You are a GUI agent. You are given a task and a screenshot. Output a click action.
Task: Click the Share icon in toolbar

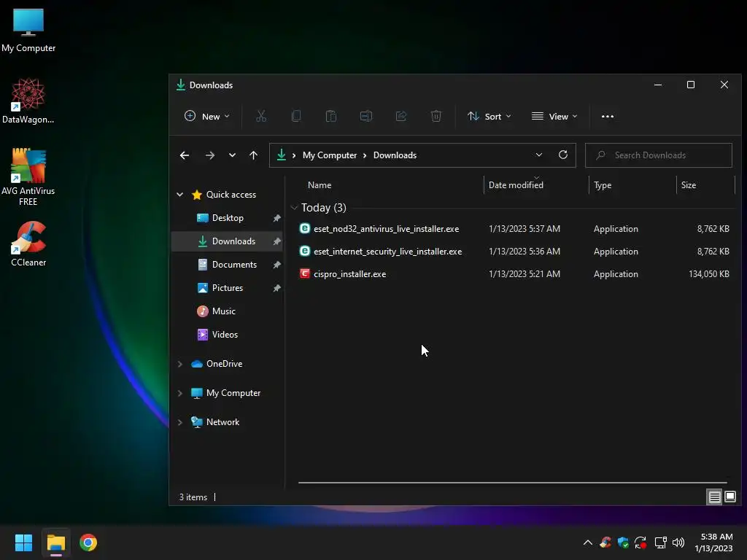click(x=401, y=116)
